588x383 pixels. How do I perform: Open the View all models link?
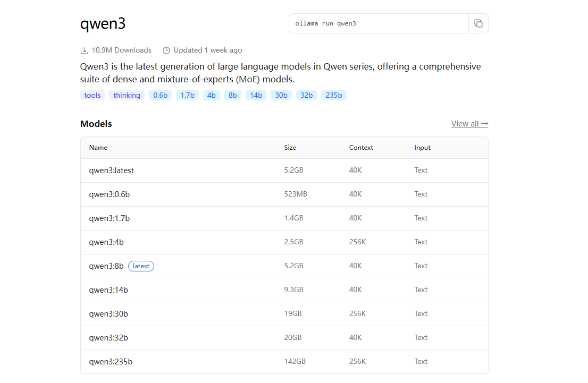click(x=469, y=124)
